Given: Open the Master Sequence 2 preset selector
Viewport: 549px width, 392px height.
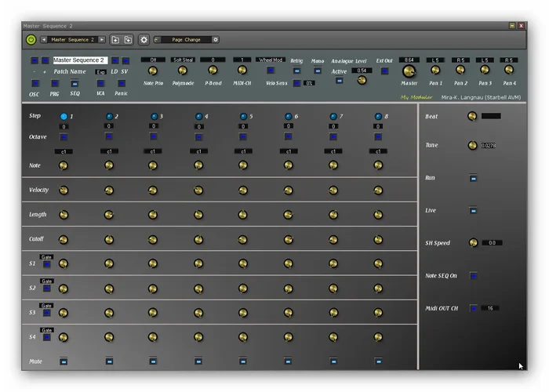Looking at the screenshot, I should pos(72,39).
